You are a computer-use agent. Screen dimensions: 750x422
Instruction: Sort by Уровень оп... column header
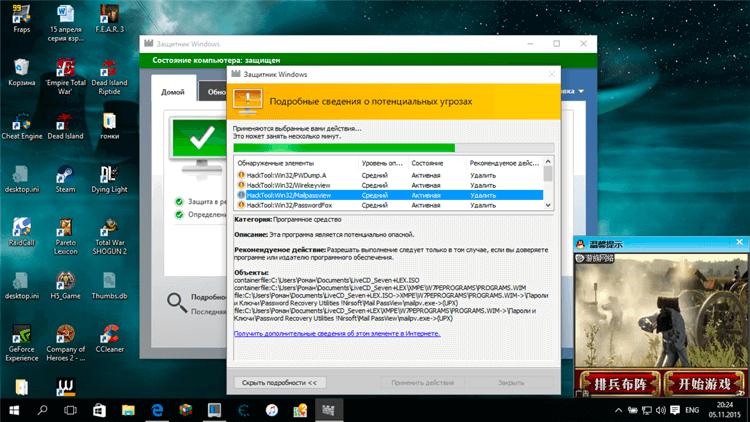(x=383, y=163)
